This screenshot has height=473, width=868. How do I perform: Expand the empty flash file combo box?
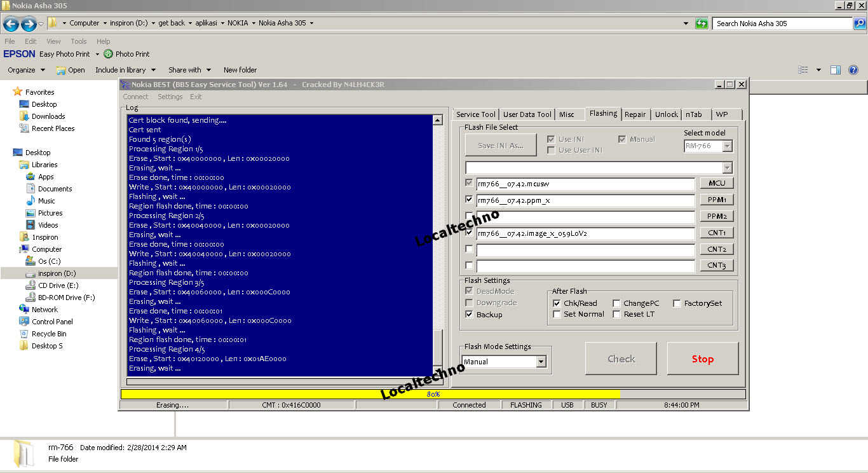tap(728, 168)
